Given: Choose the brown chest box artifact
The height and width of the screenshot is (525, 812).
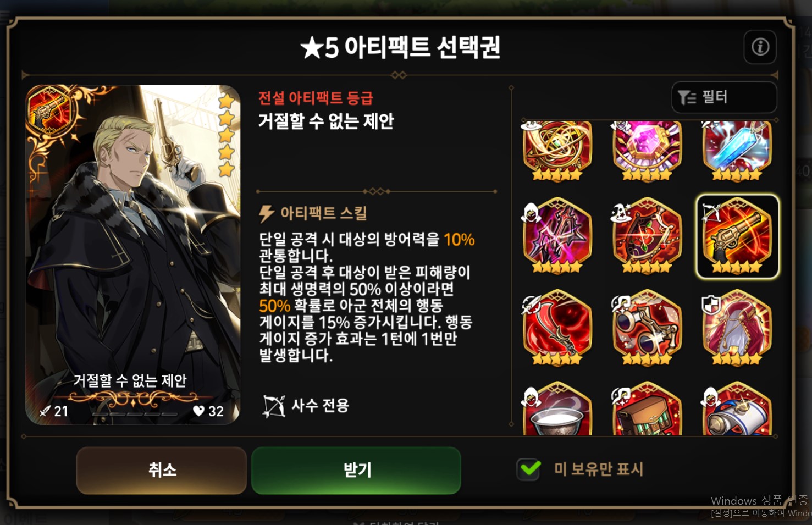Looking at the screenshot, I should 647,410.
